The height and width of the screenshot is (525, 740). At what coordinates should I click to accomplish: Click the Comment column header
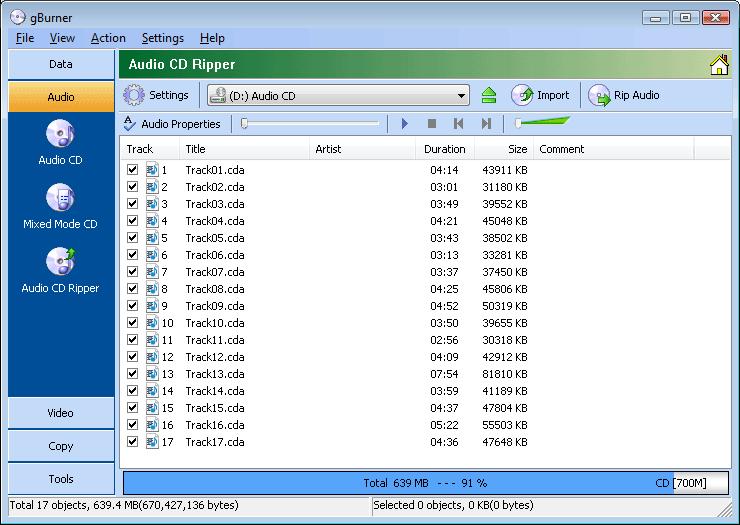point(614,149)
